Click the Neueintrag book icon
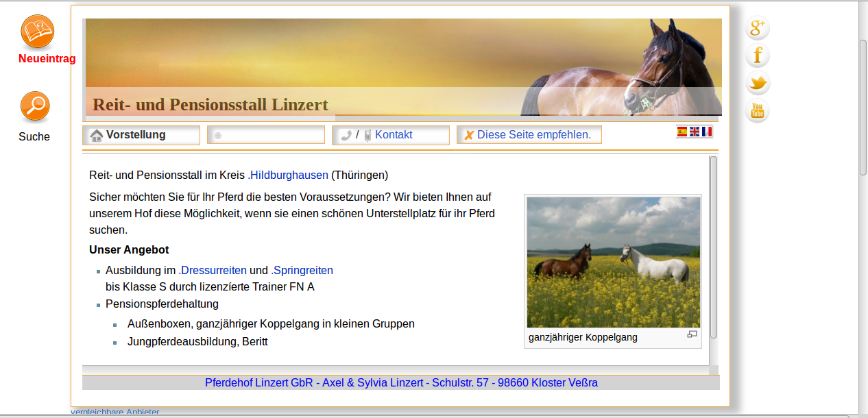 pos(38,32)
